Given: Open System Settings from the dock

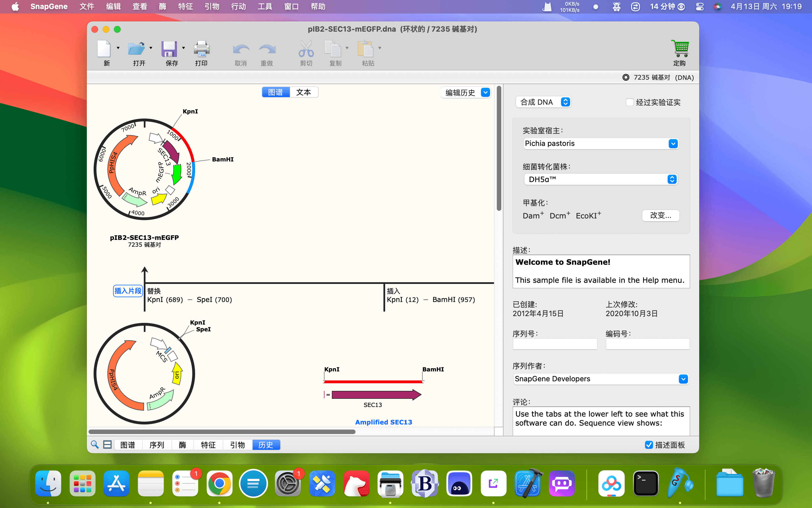Looking at the screenshot, I should (x=288, y=483).
